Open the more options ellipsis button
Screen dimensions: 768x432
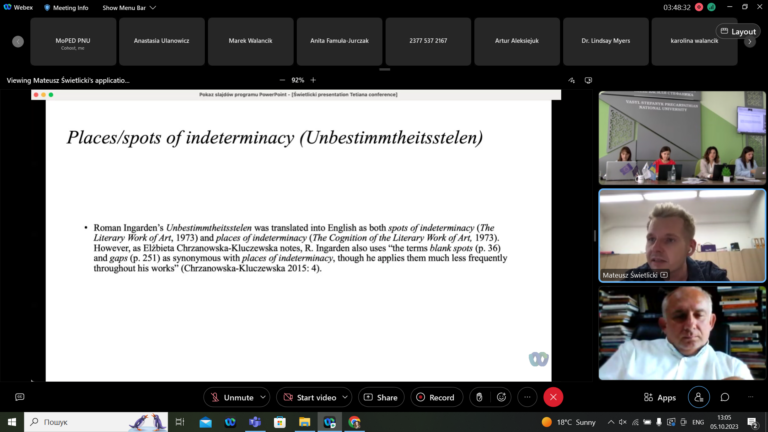(527, 397)
